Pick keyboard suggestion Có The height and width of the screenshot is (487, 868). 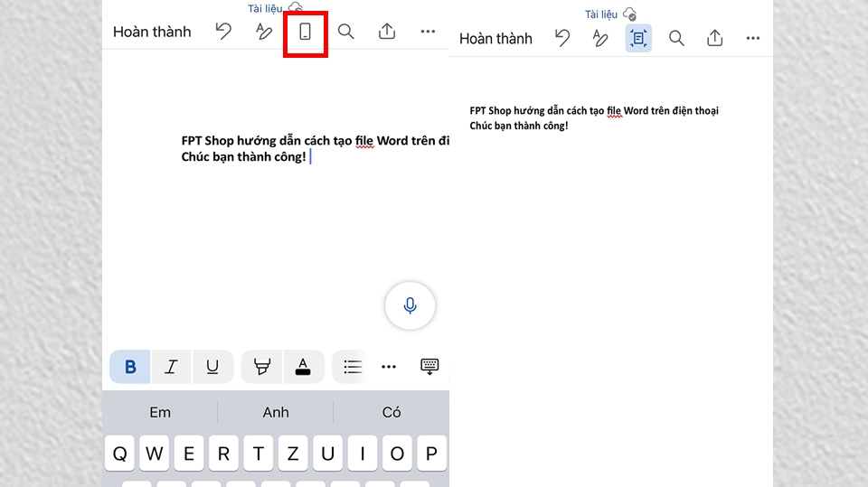tap(392, 412)
